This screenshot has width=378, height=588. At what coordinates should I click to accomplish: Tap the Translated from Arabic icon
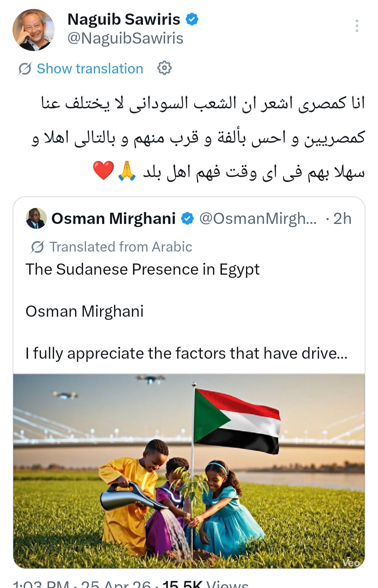coord(37,247)
